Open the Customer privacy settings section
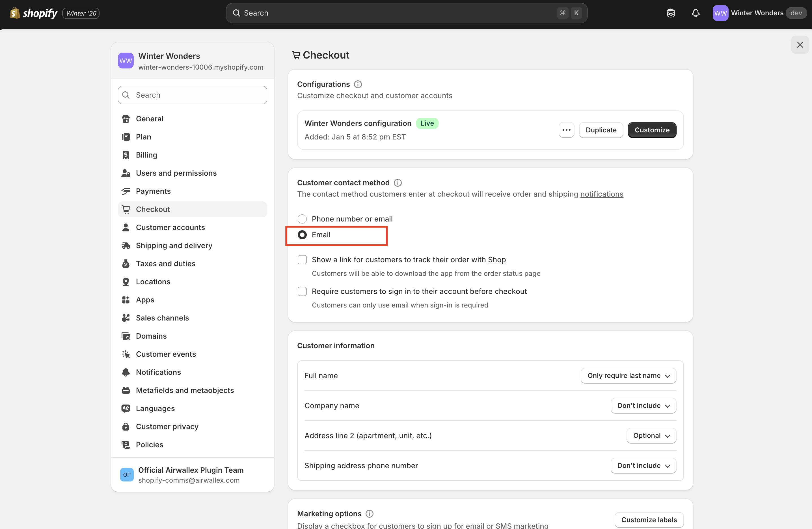The height and width of the screenshot is (529, 812). click(167, 426)
